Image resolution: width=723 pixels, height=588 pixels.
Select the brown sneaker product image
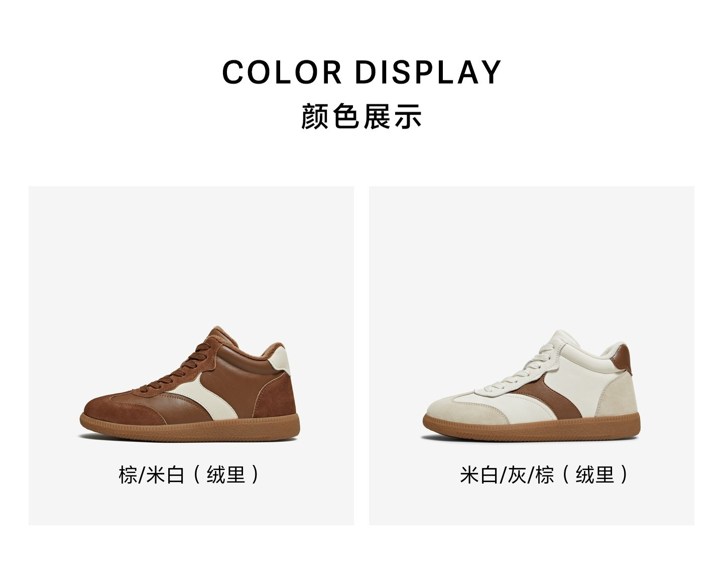point(189,384)
